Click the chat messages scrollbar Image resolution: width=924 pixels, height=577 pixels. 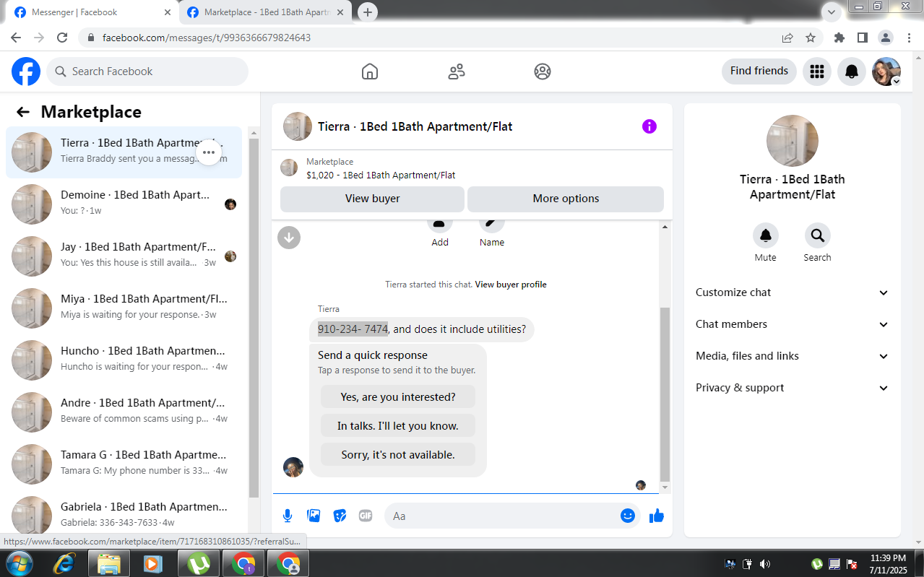(665, 394)
